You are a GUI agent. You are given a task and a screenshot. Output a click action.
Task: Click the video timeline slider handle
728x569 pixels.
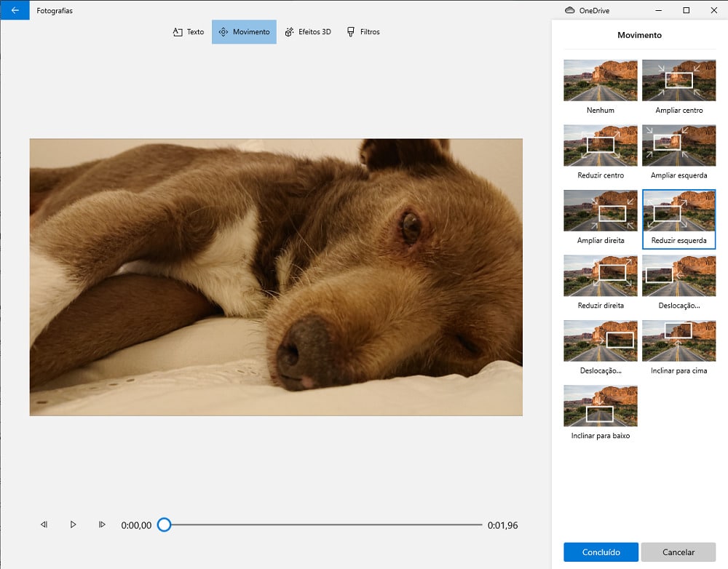[165, 525]
